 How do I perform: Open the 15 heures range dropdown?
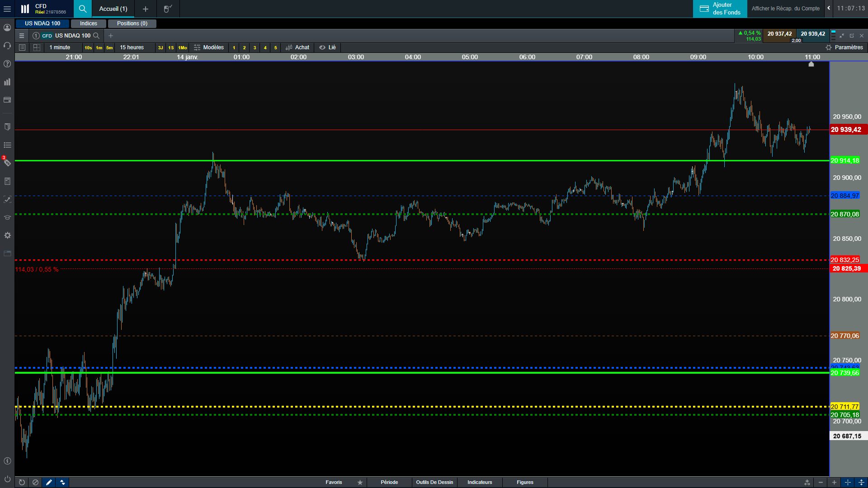click(x=132, y=47)
